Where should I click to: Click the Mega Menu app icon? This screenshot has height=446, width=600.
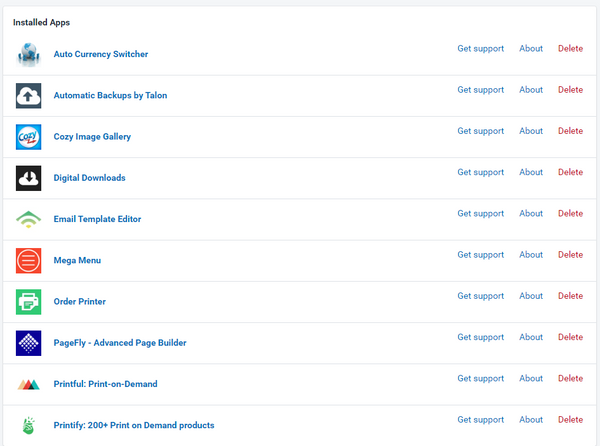pos(28,261)
